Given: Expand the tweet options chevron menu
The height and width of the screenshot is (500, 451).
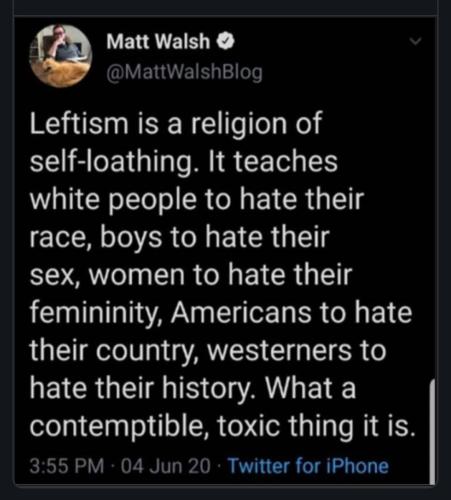Looking at the screenshot, I should click(416, 41).
